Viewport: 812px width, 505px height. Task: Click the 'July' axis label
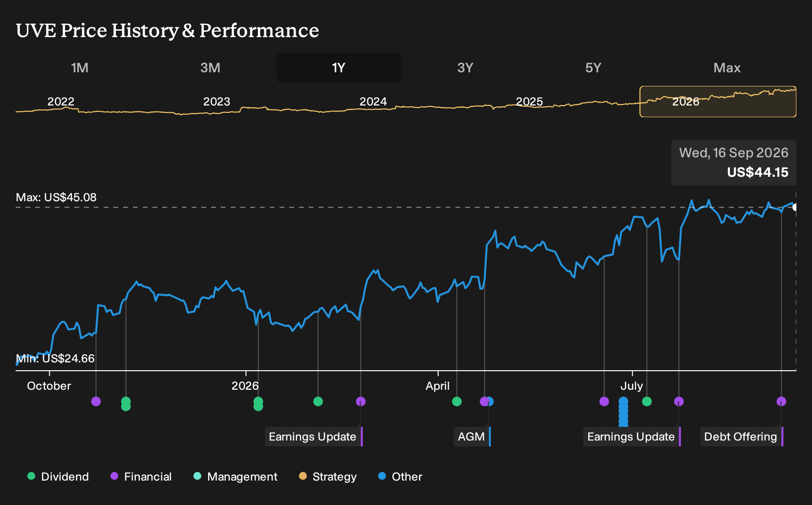pos(631,386)
